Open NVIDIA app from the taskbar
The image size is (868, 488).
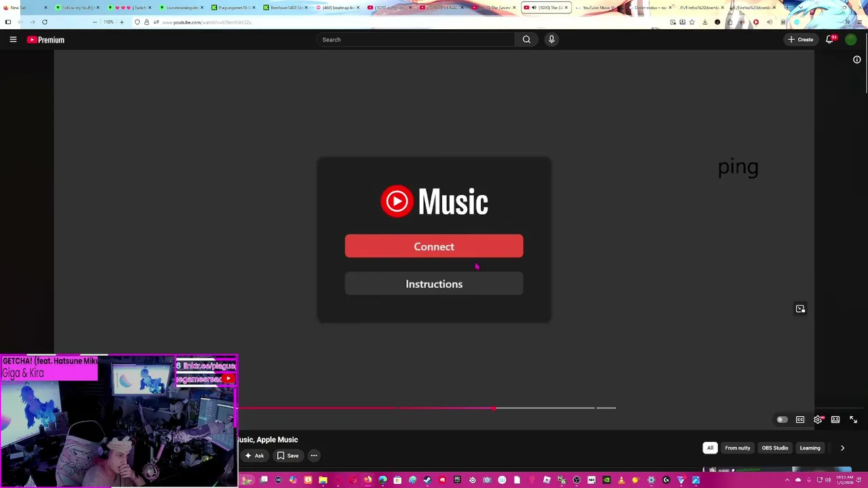tap(606, 481)
